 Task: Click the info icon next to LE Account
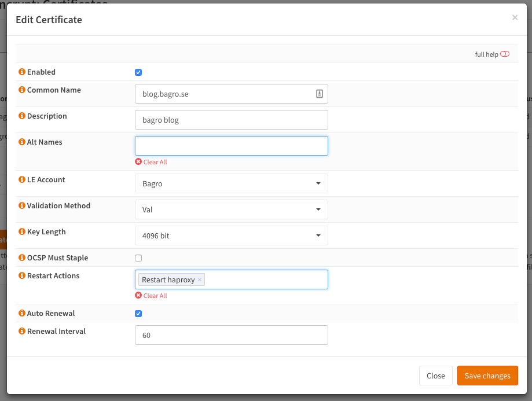[x=22, y=180]
